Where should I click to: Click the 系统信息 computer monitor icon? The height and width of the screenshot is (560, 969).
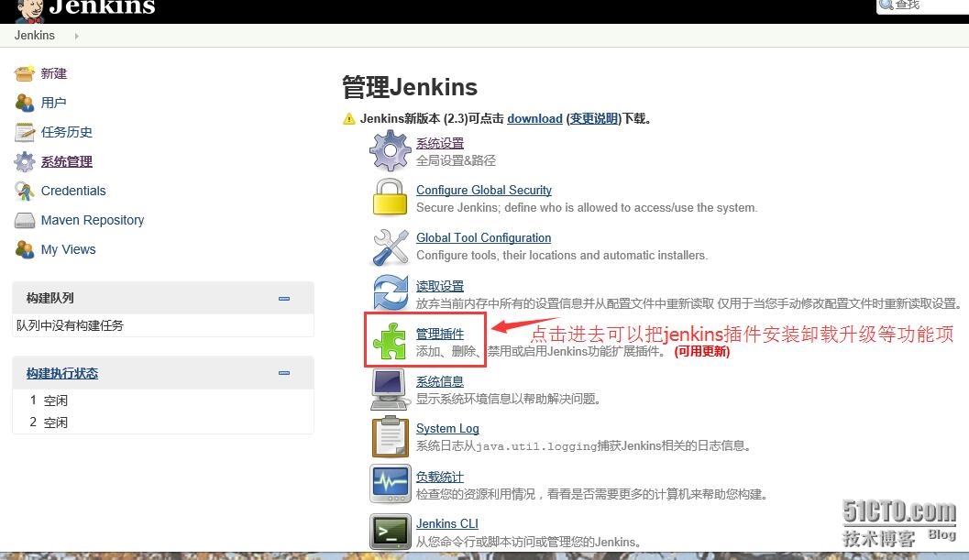(390, 390)
